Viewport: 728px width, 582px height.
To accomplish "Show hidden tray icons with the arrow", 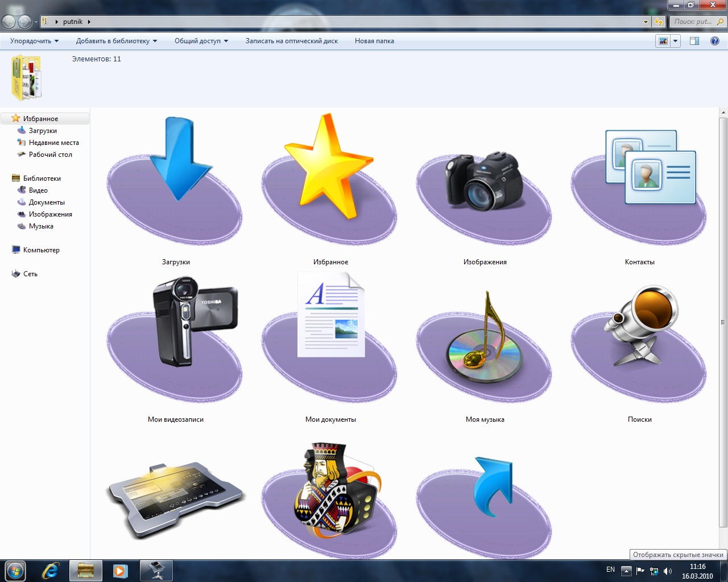I will pyautogui.click(x=626, y=571).
